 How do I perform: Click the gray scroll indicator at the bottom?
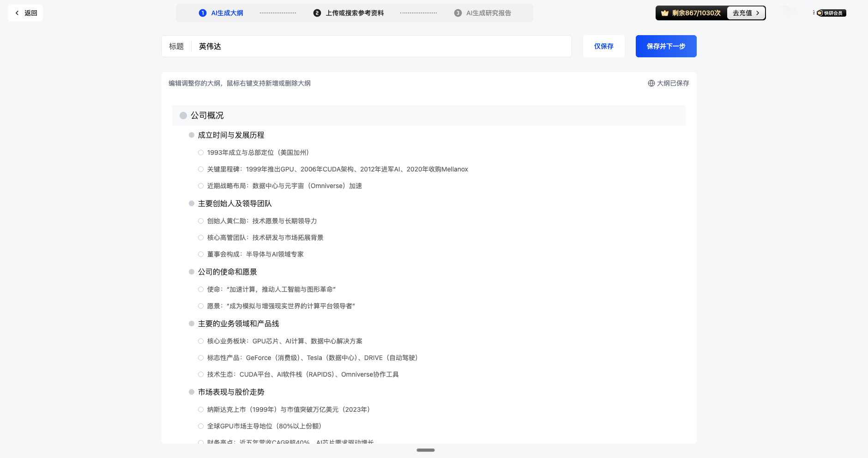(425, 450)
